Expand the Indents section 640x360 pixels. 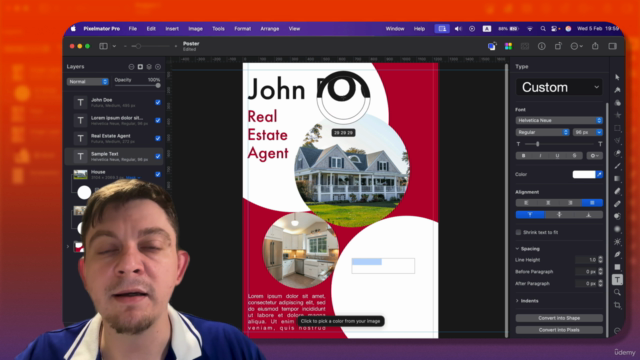517,301
